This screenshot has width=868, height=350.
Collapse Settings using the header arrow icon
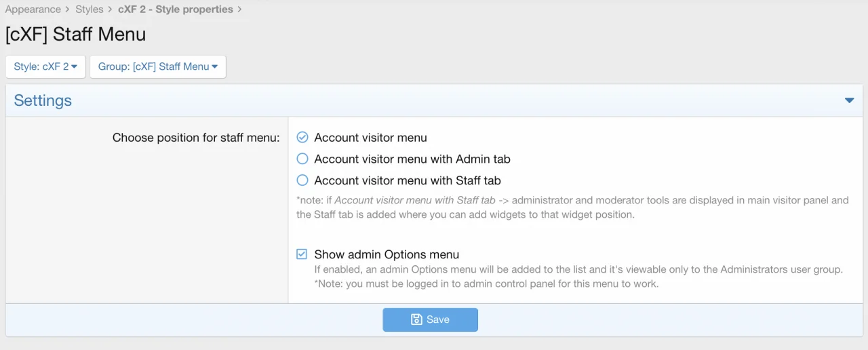pyautogui.click(x=849, y=100)
